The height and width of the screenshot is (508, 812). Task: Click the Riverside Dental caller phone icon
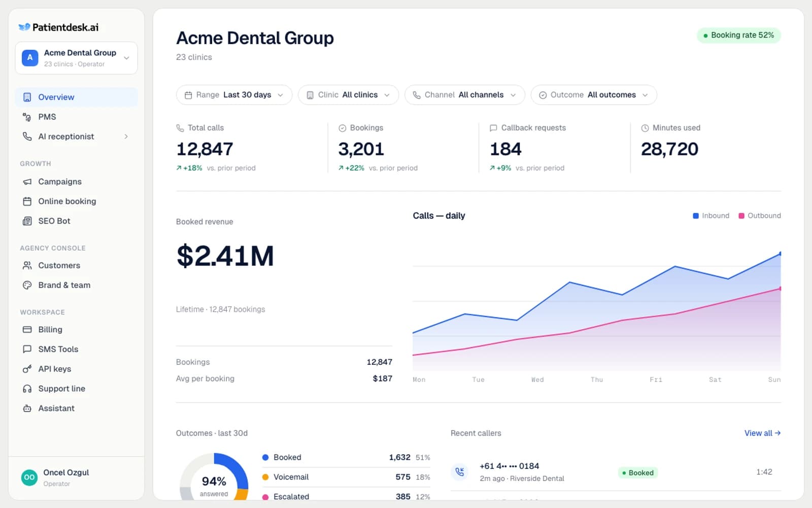coord(460,472)
